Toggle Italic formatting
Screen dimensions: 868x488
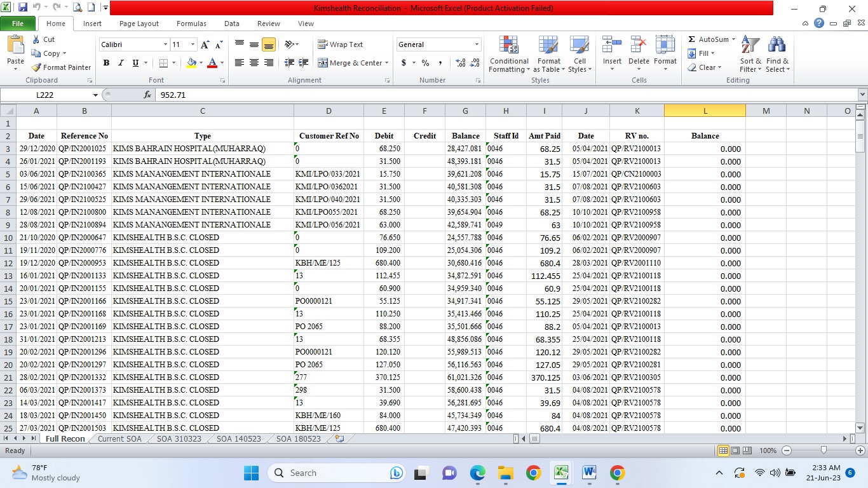coord(121,63)
